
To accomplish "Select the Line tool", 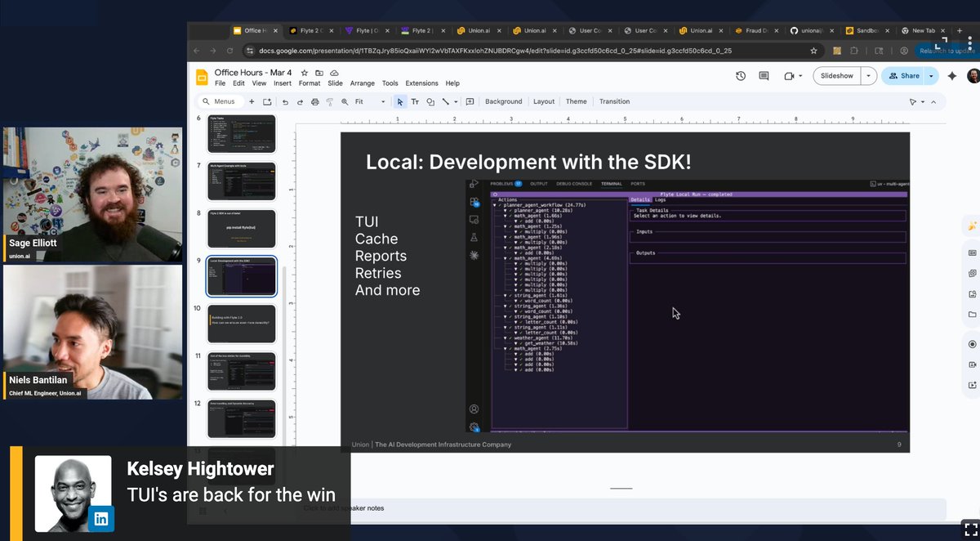I will coord(445,101).
